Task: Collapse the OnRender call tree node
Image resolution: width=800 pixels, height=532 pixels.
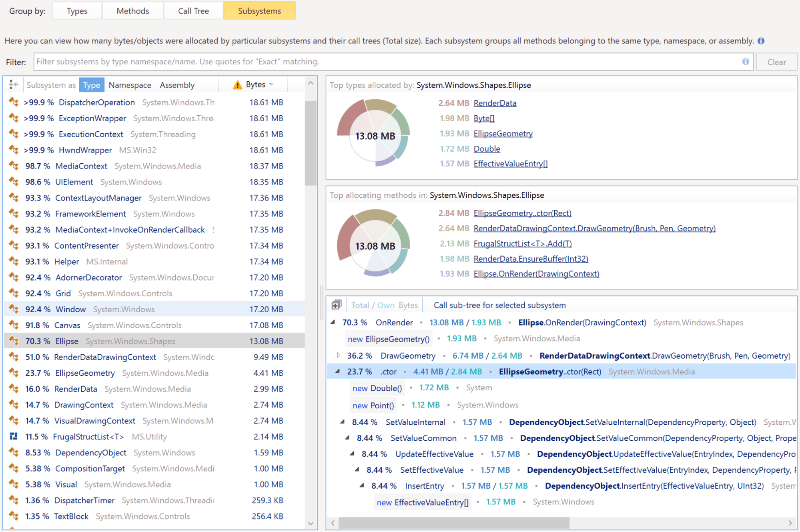Action: point(333,322)
